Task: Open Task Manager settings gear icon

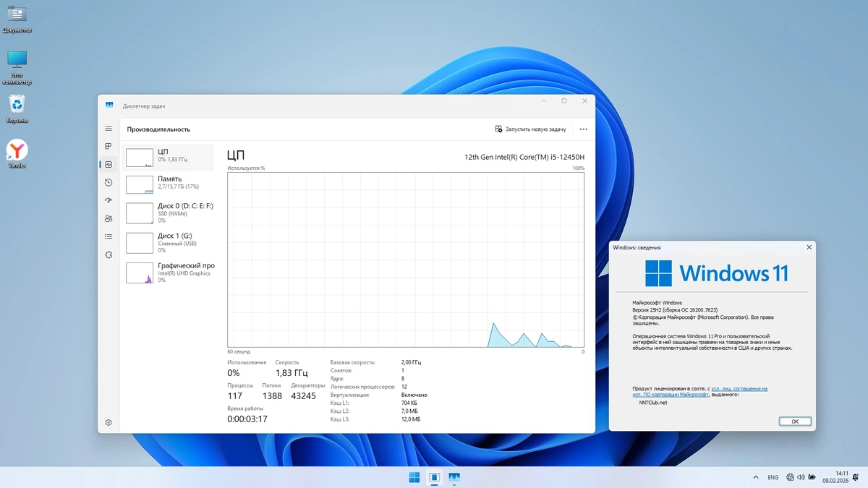Action: [x=109, y=422]
